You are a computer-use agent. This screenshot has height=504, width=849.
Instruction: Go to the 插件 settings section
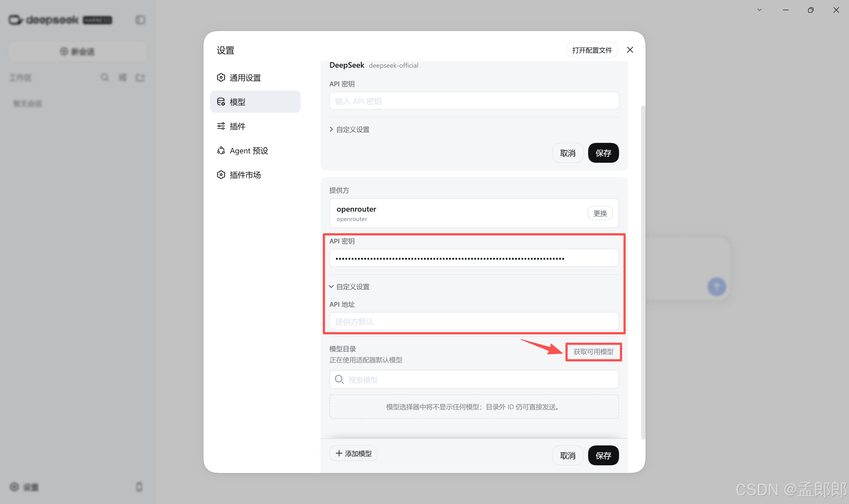pyautogui.click(x=255, y=126)
